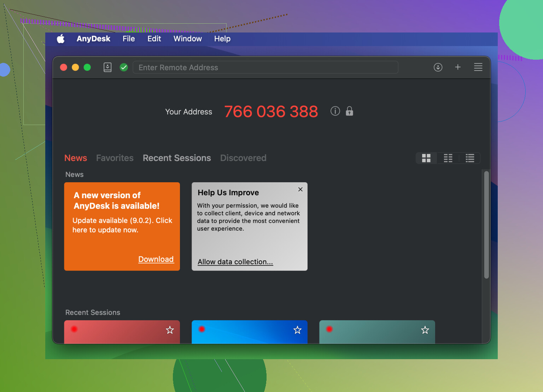Favorite the red recent session card

pyautogui.click(x=170, y=330)
